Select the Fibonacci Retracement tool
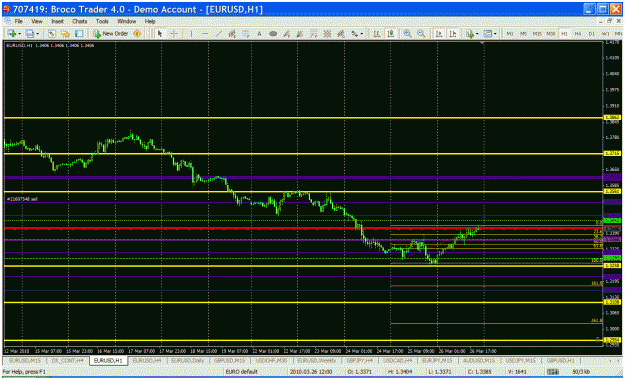625x378 pixels. pyautogui.click(x=246, y=34)
